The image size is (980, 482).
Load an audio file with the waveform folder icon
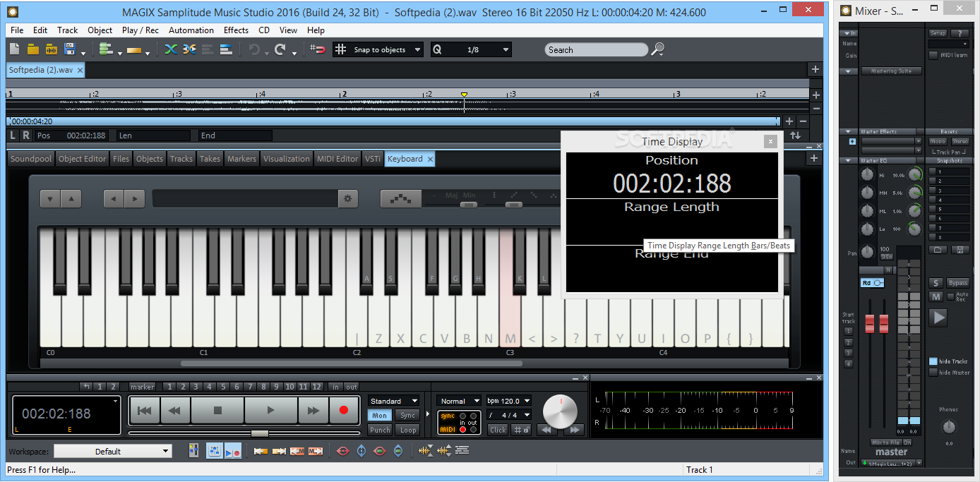click(51, 49)
